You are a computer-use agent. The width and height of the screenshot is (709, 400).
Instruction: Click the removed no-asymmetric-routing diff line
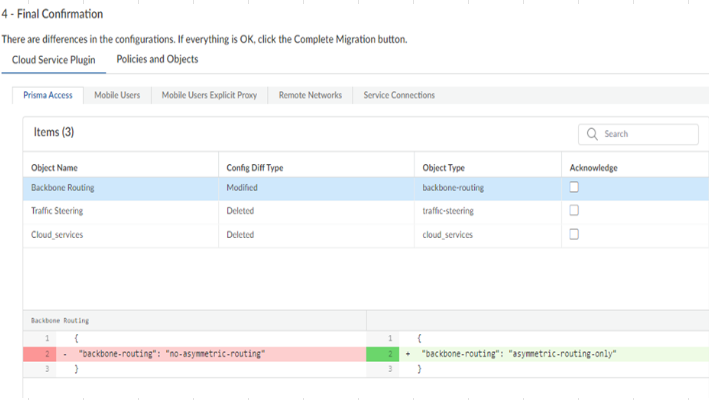(x=194, y=354)
